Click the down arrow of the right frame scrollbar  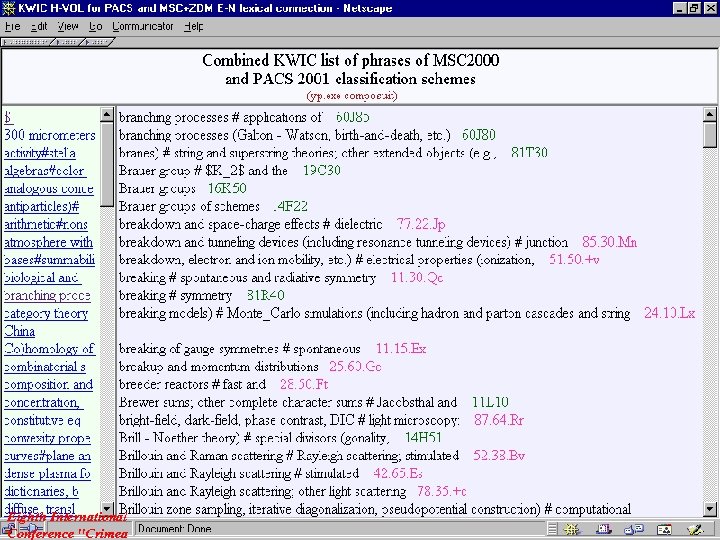[x=709, y=508]
